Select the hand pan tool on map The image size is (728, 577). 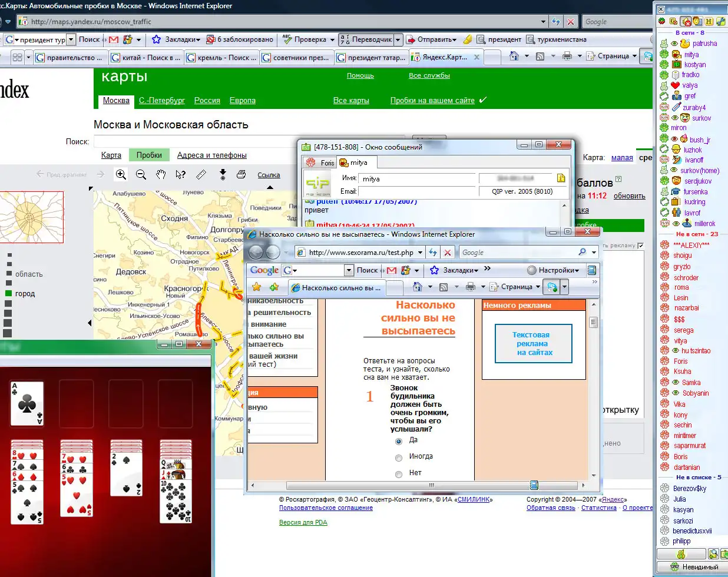tap(161, 174)
